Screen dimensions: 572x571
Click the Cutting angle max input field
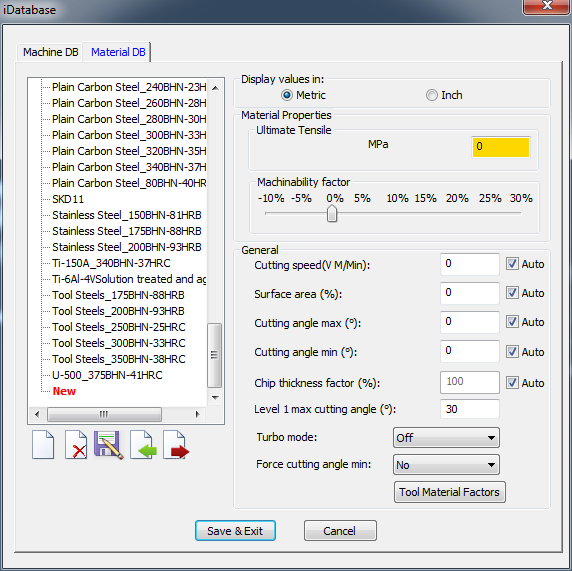coord(469,322)
